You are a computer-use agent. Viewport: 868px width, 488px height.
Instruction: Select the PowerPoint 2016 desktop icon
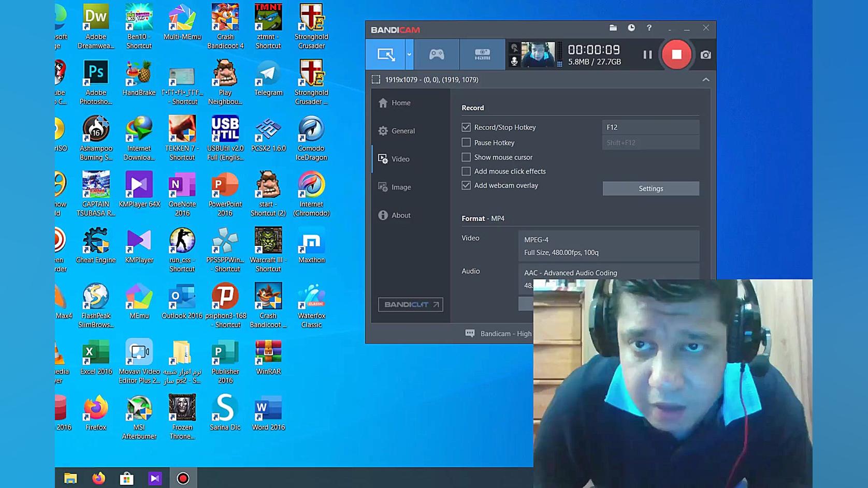[x=225, y=194]
